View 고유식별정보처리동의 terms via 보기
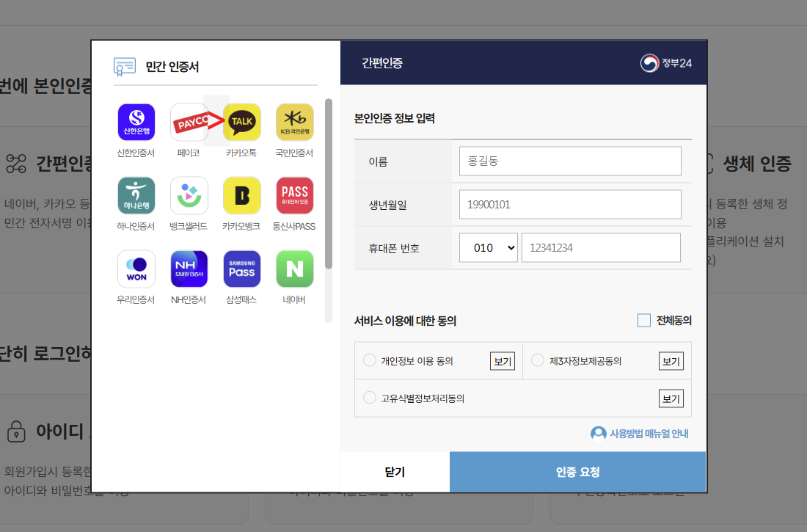Screen dimensions: 807x532 (671, 398)
